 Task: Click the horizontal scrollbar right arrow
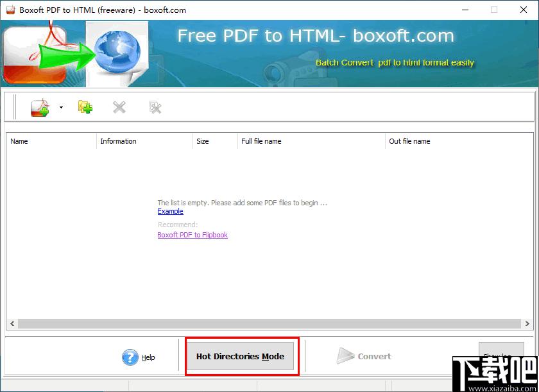(527, 323)
